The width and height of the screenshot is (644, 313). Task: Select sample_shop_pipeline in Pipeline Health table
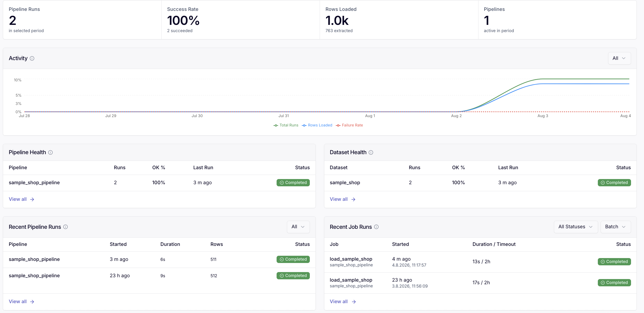34,183
